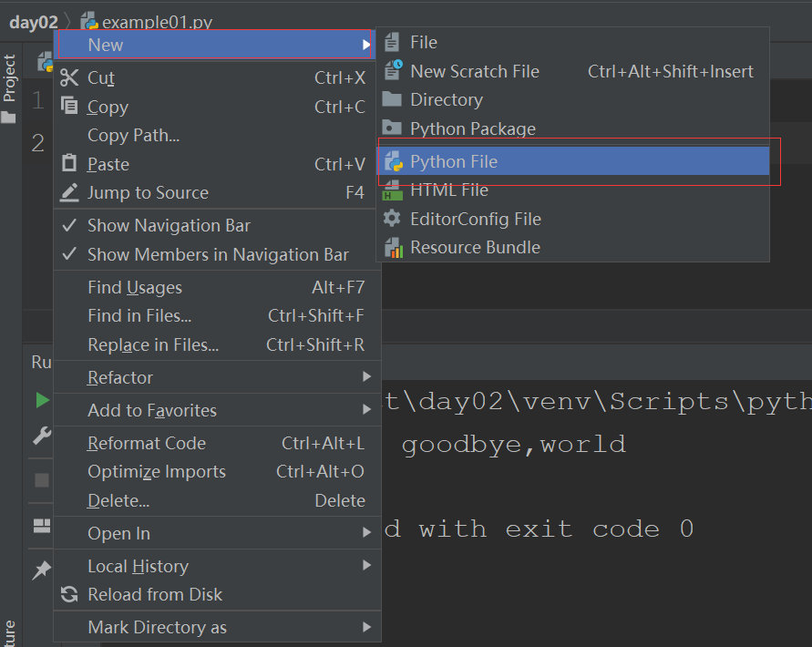Click the green Run play icon

(x=43, y=400)
